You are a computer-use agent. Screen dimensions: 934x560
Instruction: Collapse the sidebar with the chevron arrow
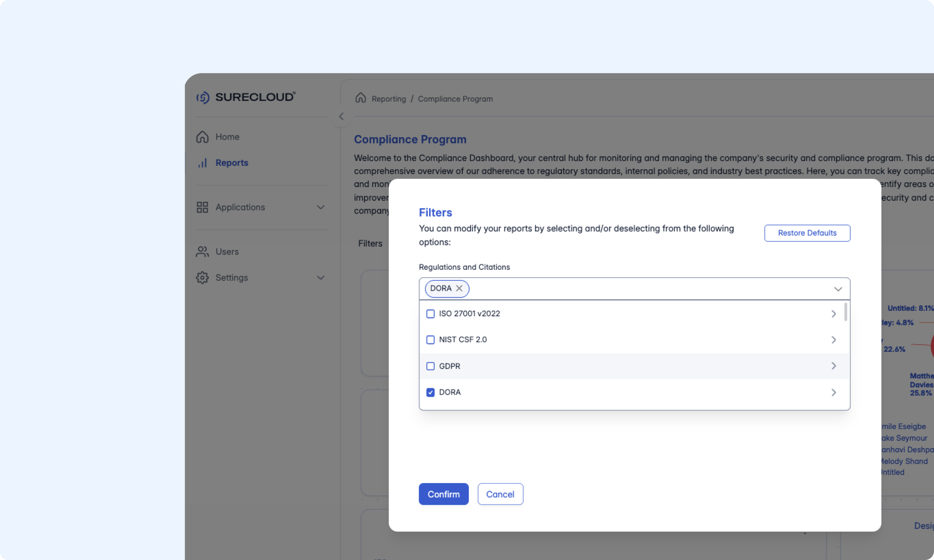(x=341, y=116)
